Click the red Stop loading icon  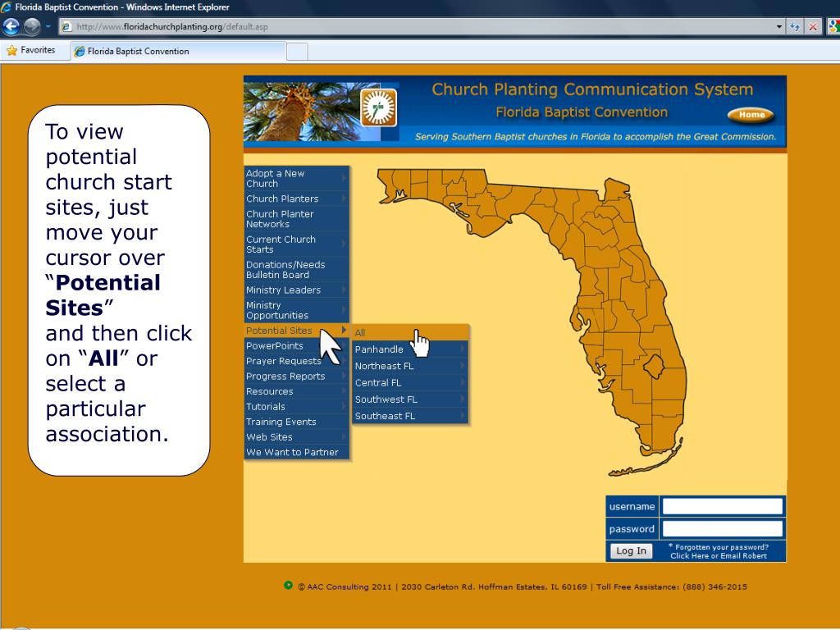(x=813, y=27)
